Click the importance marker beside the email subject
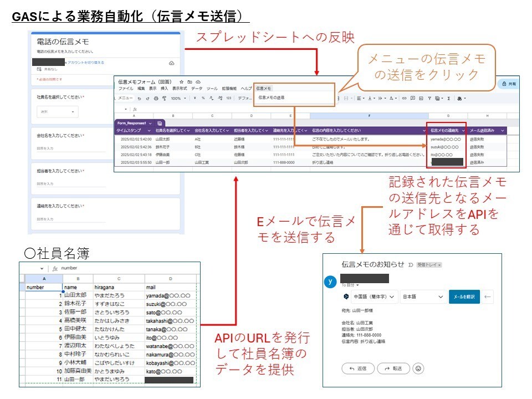 click(x=411, y=265)
